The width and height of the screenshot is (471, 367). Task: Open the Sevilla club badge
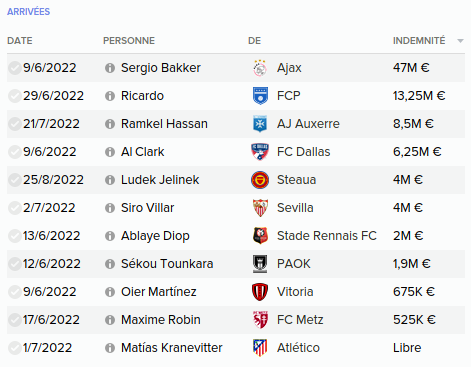[x=260, y=208]
